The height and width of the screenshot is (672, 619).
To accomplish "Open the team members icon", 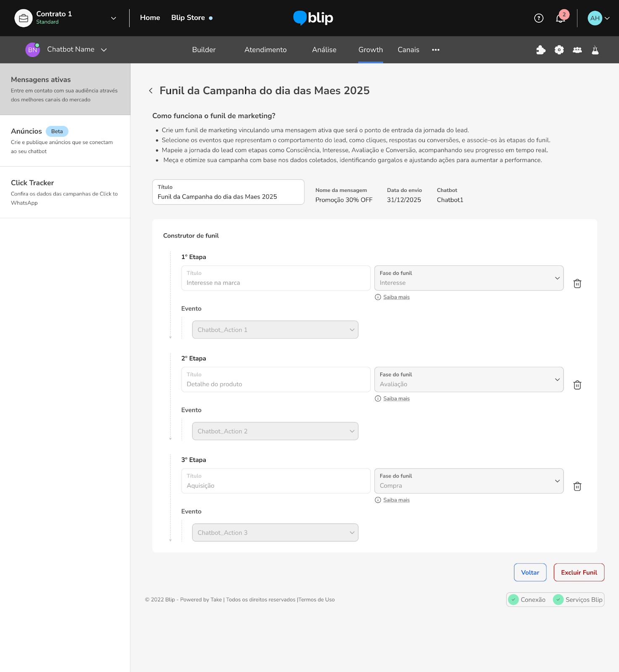I will tap(577, 50).
